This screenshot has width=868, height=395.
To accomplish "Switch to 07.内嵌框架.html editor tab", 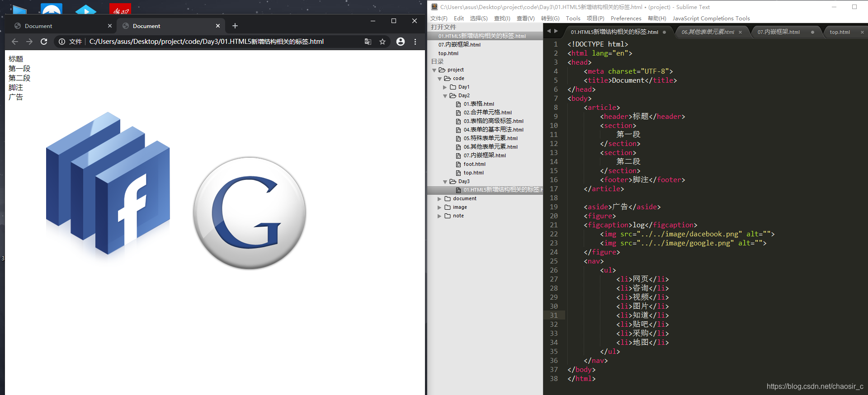I will (x=778, y=32).
